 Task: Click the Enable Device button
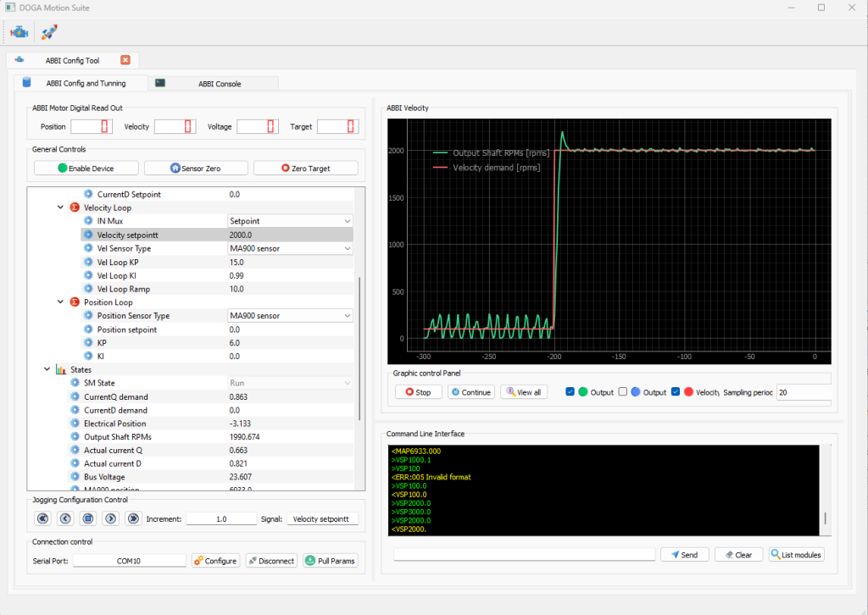86,168
